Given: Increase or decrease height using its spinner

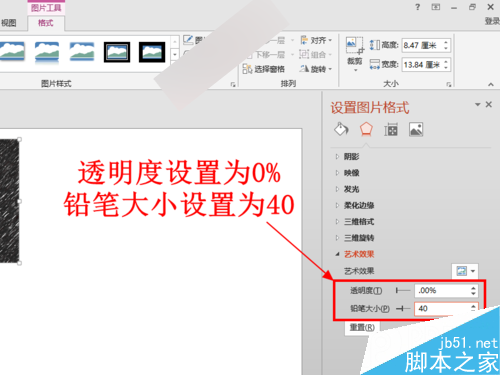Looking at the screenshot, I should pyautogui.click(x=446, y=45).
